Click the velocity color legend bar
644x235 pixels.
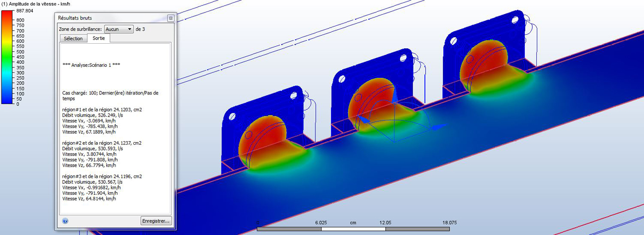[8, 57]
